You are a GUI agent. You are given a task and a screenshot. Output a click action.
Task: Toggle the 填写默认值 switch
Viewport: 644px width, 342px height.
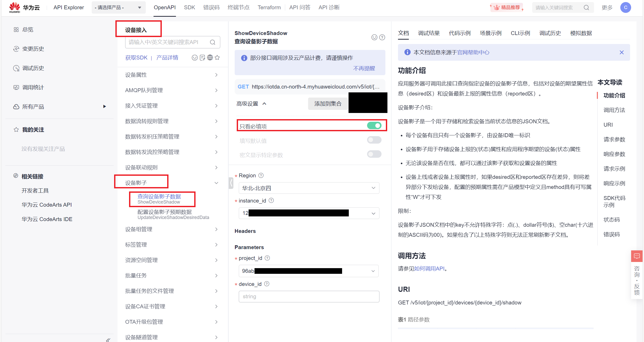[374, 140]
